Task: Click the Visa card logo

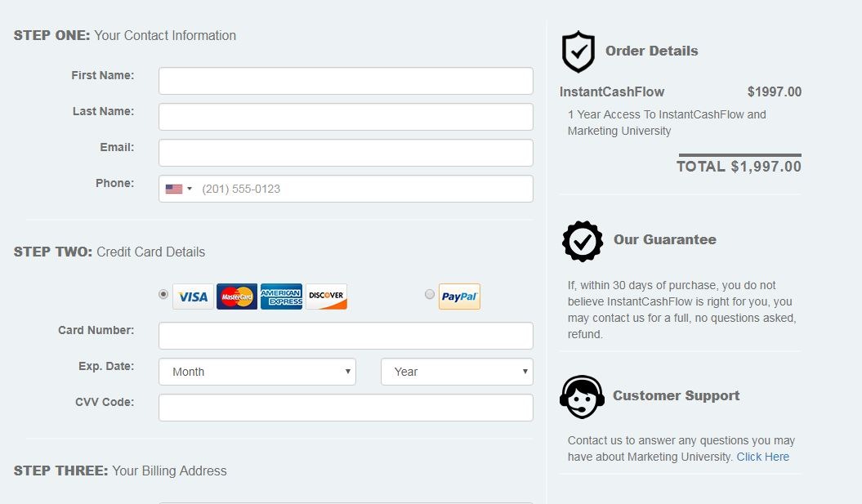Action: click(193, 297)
